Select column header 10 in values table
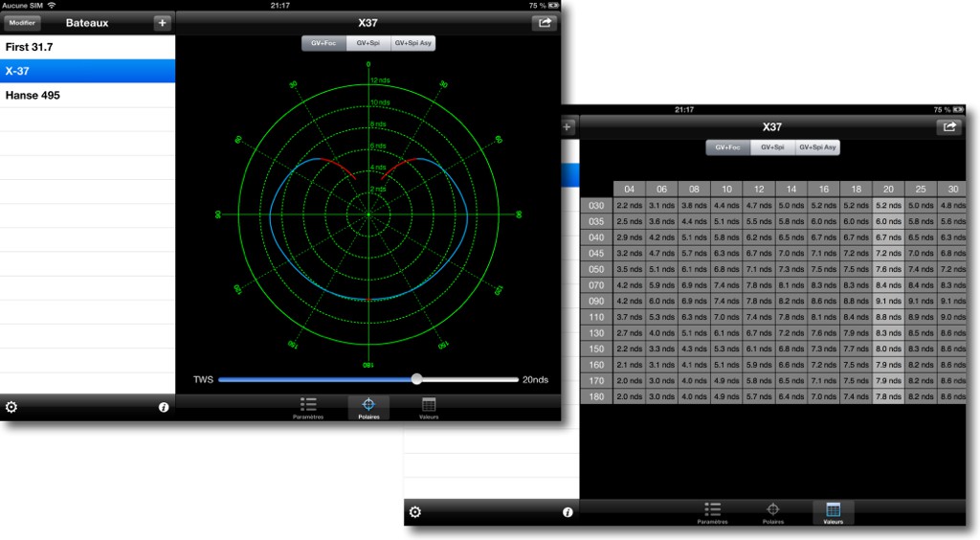This screenshot has width=980, height=540. [726, 190]
